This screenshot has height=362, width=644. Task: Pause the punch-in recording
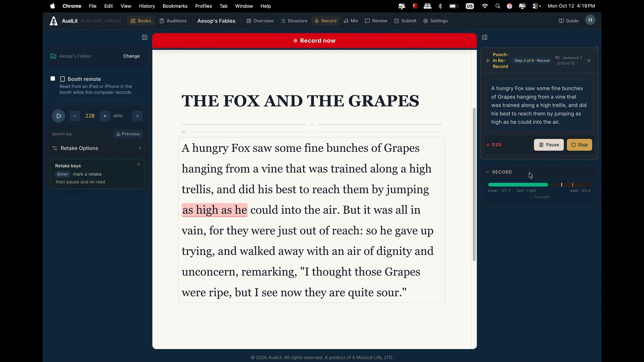(549, 145)
